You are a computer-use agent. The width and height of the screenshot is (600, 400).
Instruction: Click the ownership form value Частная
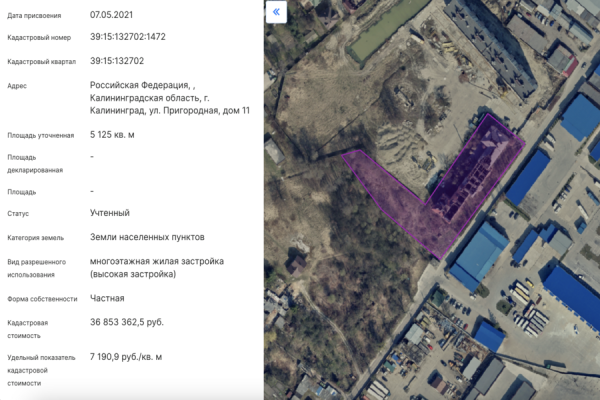tap(107, 298)
